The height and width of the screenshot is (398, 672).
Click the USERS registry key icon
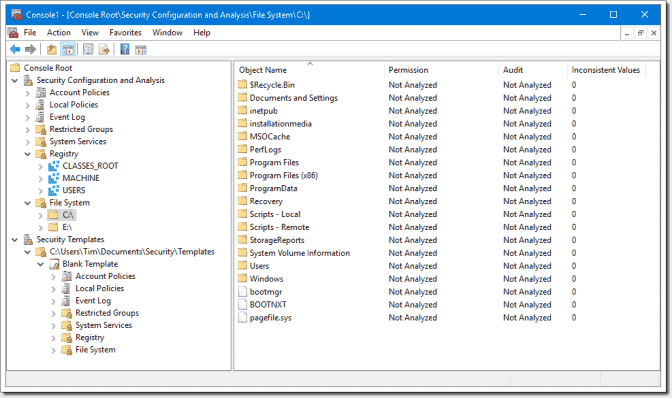(x=54, y=190)
